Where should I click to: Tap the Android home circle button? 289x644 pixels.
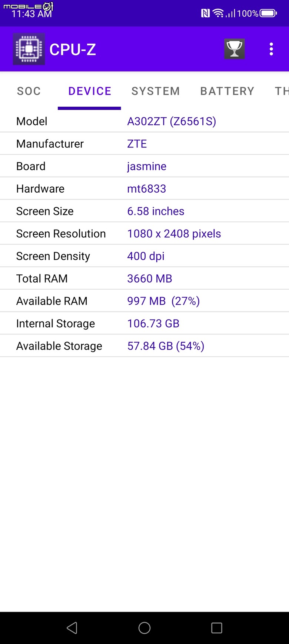click(144, 628)
